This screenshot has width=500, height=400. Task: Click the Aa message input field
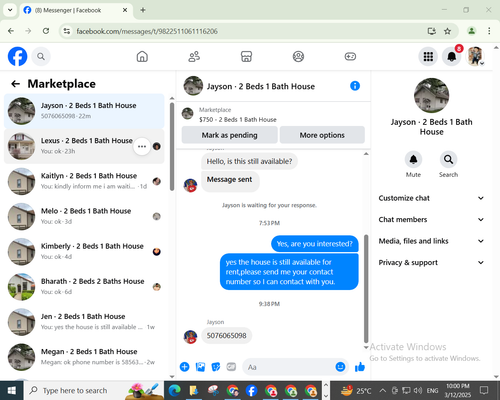[288, 367]
